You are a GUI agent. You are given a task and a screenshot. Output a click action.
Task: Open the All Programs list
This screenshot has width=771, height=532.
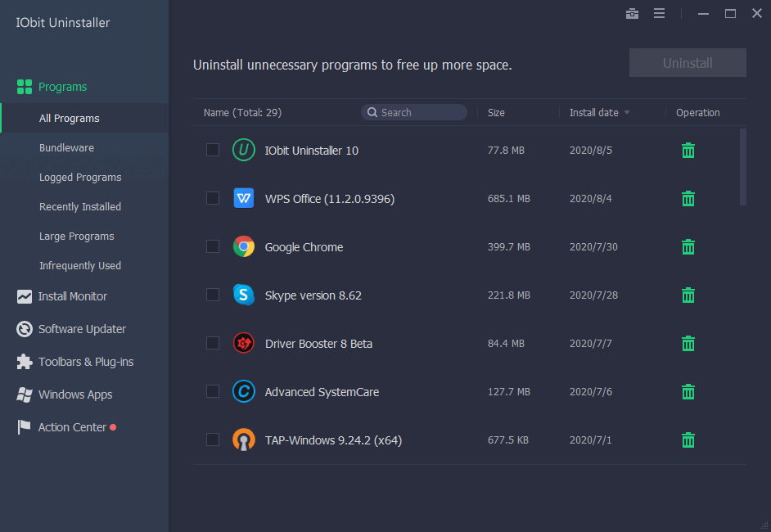84,118
